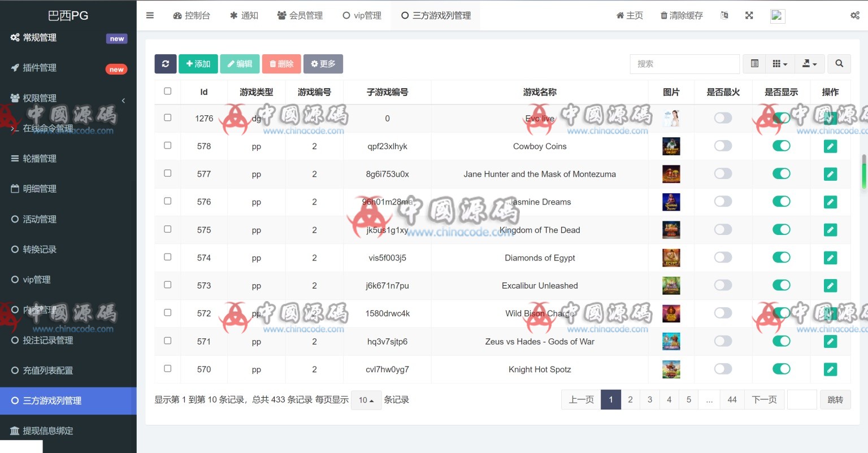Image resolution: width=868 pixels, height=453 pixels.
Task: Check the select-all checkbox in the table header
Action: click(167, 91)
